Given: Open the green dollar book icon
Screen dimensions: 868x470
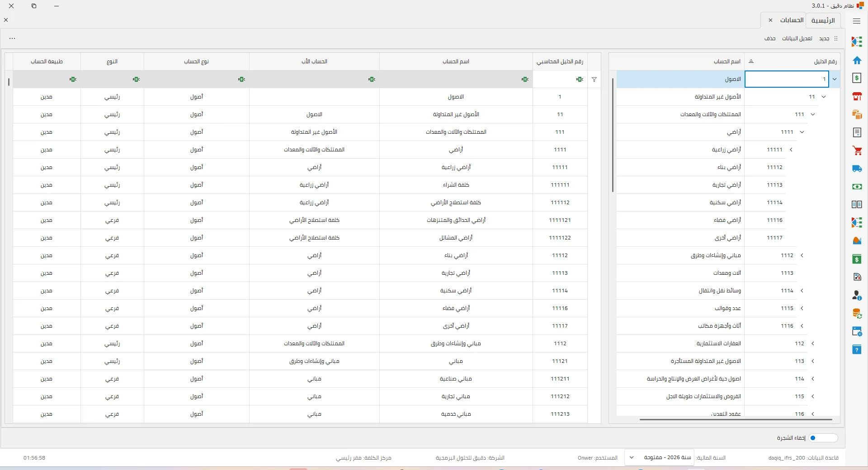Looking at the screenshot, I should coord(857,259).
